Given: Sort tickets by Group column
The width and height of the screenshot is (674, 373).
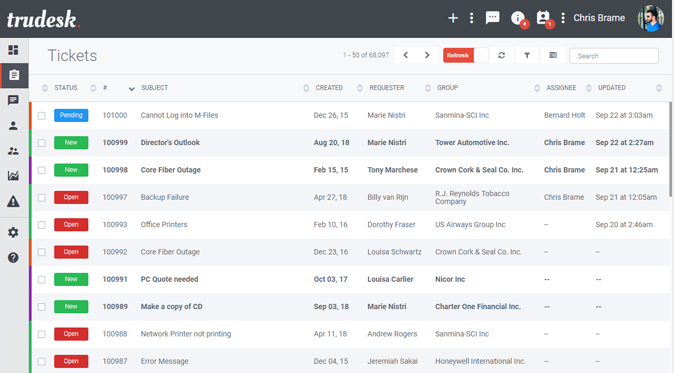Looking at the screenshot, I should pyautogui.click(x=447, y=88).
